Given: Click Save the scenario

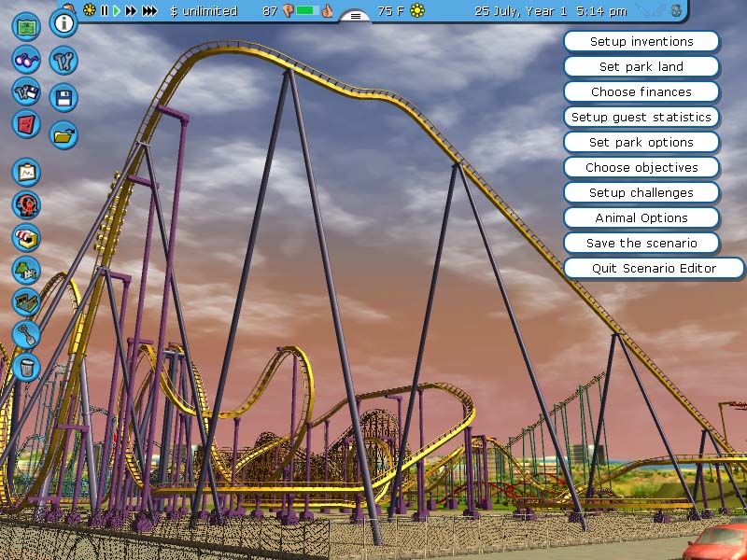Looking at the screenshot, I should coord(641,244).
